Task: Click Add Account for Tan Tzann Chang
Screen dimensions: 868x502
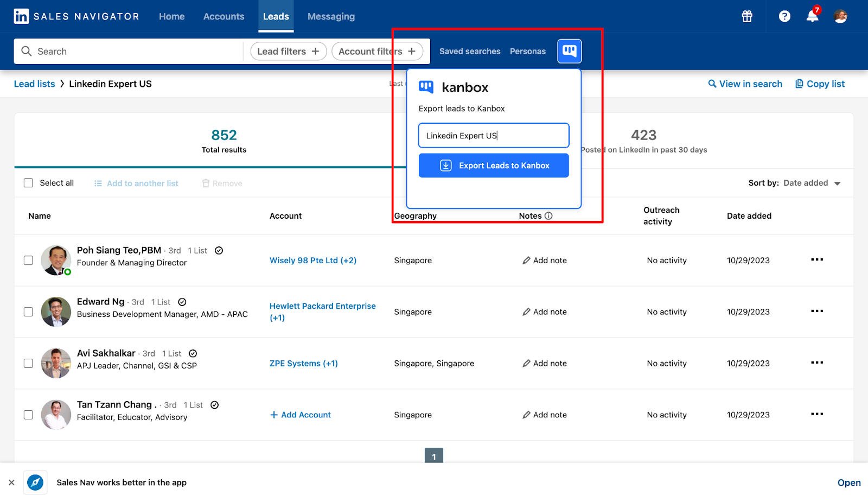Action: tap(301, 415)
